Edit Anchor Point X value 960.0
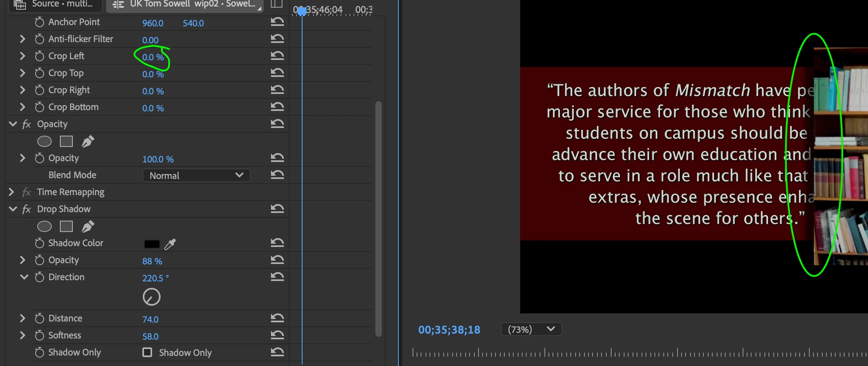This screenshot has height=366, width=868. [153, 23]
